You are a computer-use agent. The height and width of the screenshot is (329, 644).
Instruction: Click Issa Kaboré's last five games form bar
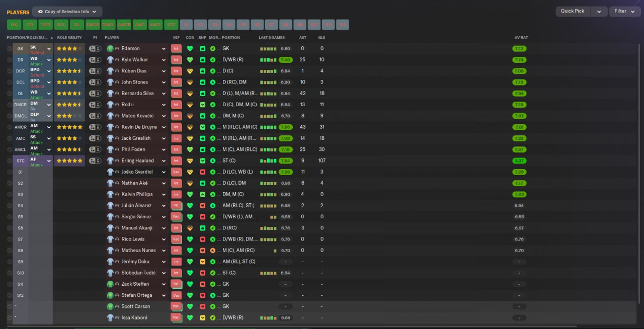coord(268,318)
